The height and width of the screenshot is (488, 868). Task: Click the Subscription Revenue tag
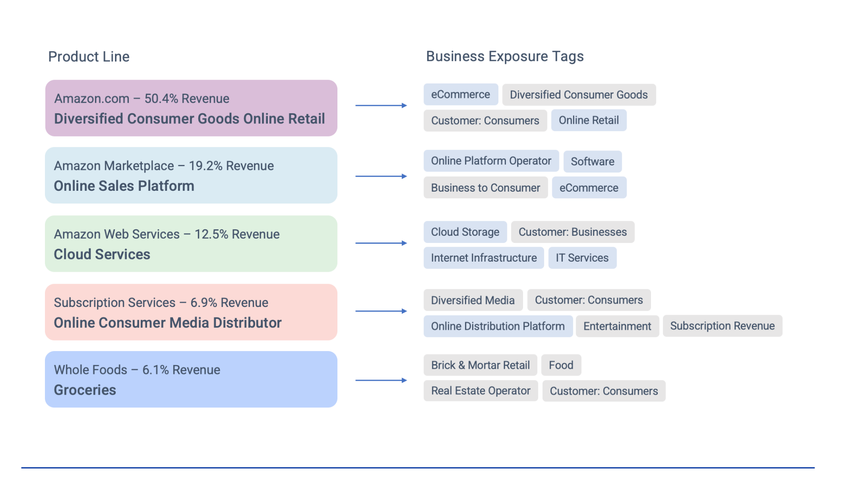click(722, 326)
